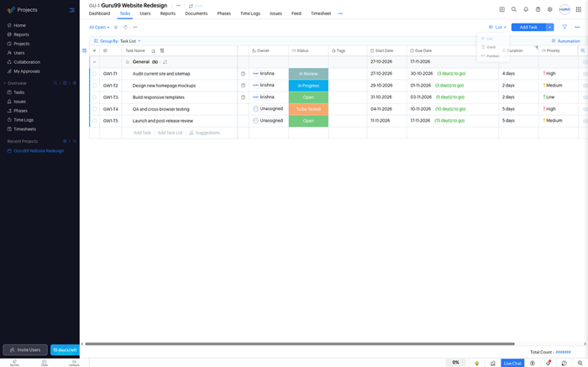
Task: Select the checkbox for task GW1-T5
Action: [x=94, y=121]
